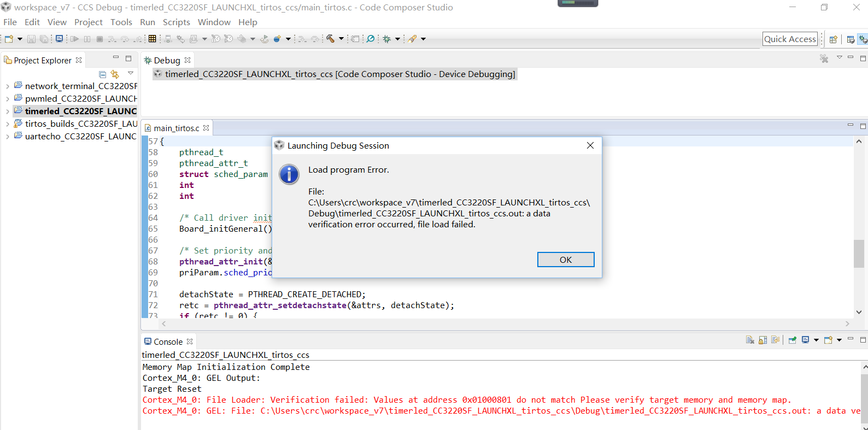Click the Clear Console icon
This screenshot has height=430, width=868.
[750, 340]
